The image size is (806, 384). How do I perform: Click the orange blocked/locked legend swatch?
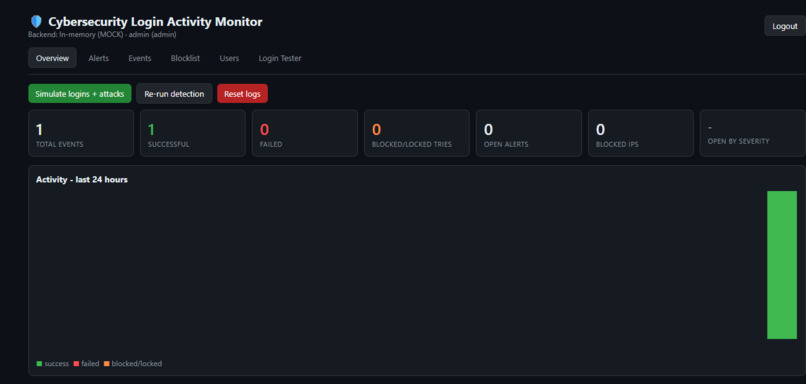pyautogui.click(x=106, y=364)
